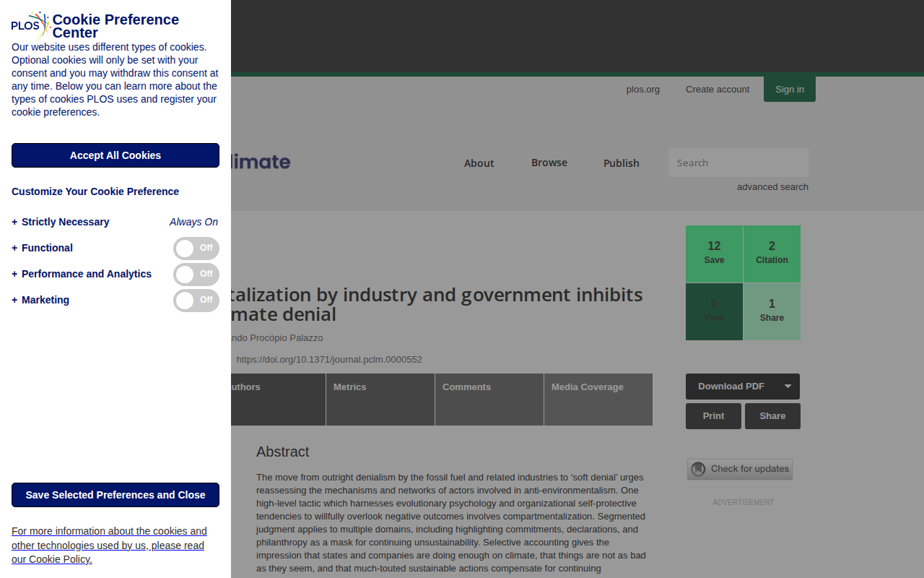Click the Download PDF button
This screenshot has width=924, height=578.
click(x=731, y=387)
